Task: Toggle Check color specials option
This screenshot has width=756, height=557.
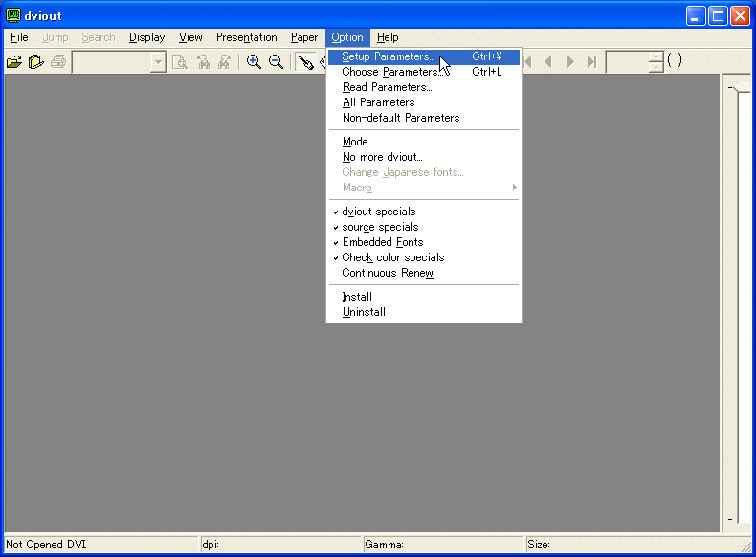Action: coord(392,257)
